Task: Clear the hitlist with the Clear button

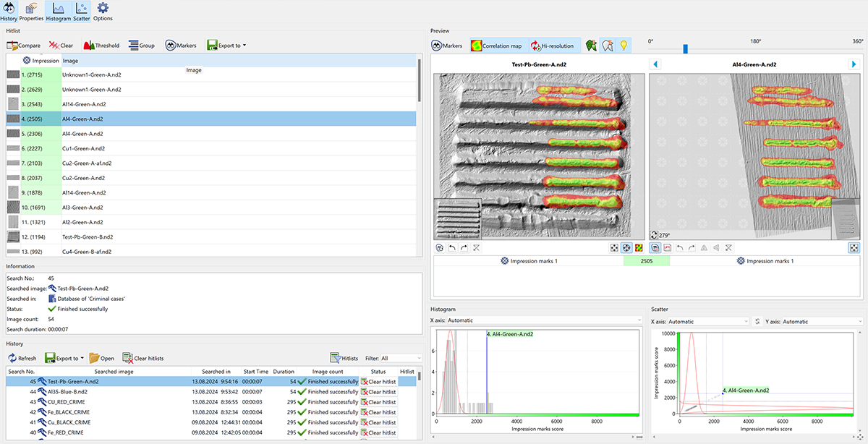Action: point(61,46)
